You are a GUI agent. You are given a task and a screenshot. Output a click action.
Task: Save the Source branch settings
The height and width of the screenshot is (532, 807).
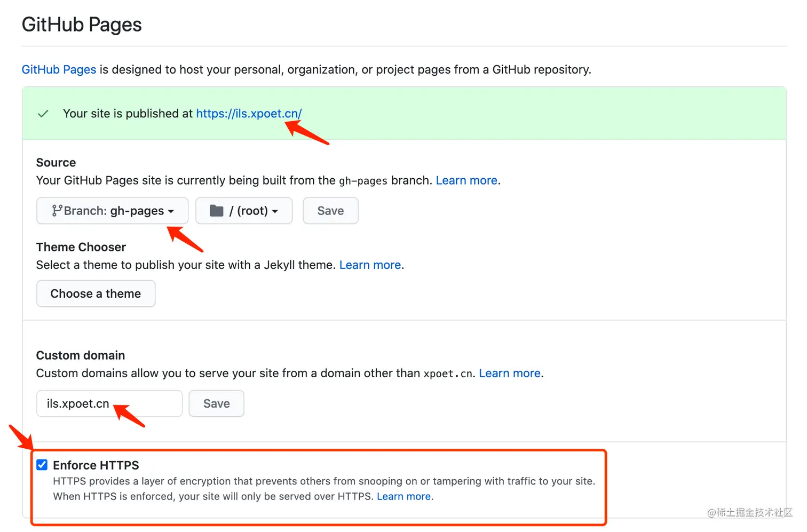[x=330, y=211]
